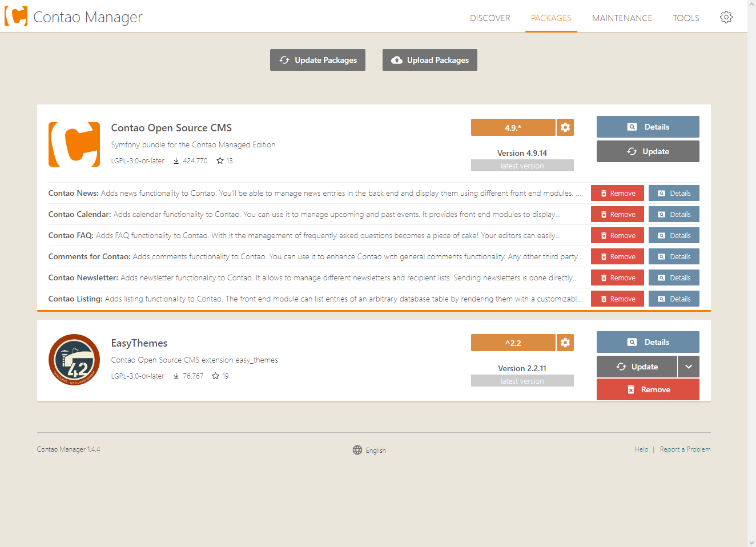Click the page scrollbar down arrow
Image resolution: width=756 pixels, height=547 pixels.
[x=751, y=542]
